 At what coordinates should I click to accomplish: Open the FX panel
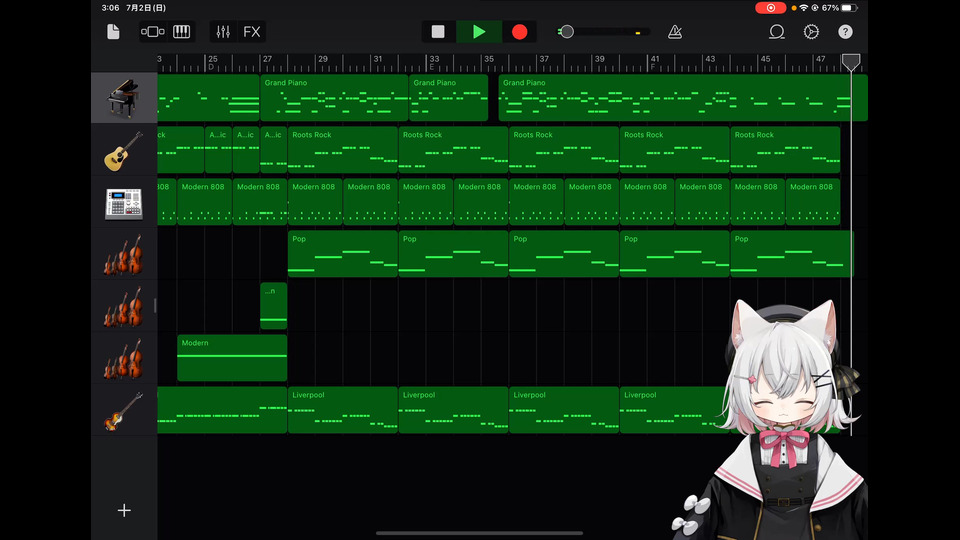[252, 32]
